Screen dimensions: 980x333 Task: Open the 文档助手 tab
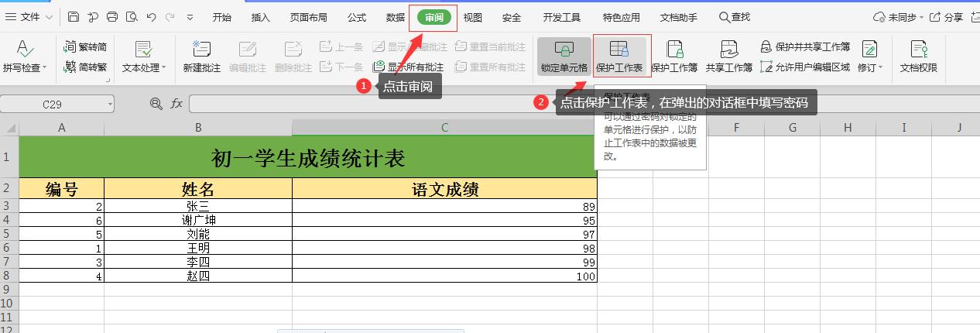click(679, 17)
